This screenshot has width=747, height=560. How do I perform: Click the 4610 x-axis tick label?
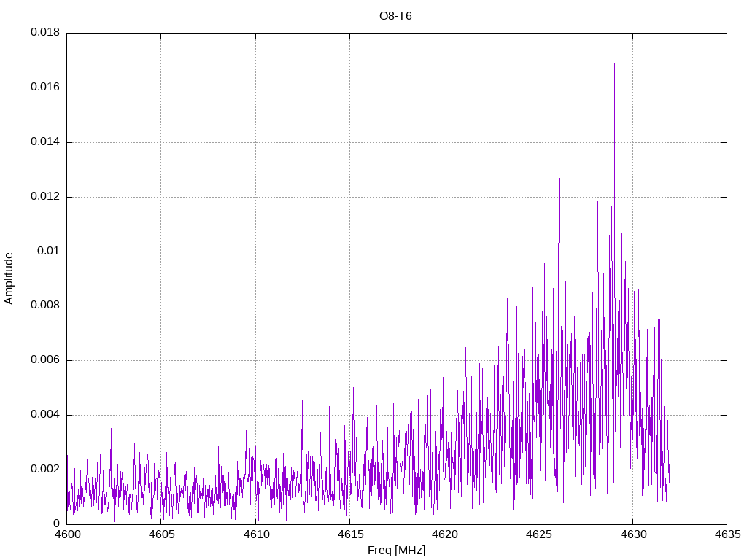click(255, 534)
